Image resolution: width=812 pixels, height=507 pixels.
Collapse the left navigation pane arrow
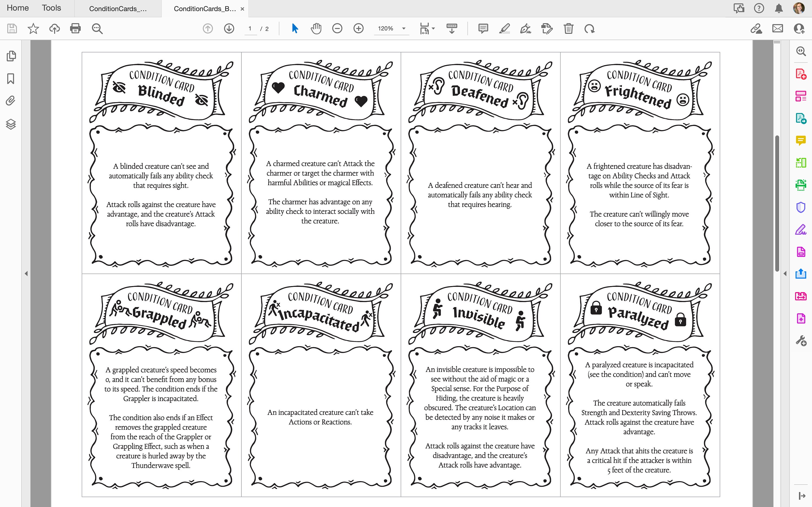coord(27,273)
